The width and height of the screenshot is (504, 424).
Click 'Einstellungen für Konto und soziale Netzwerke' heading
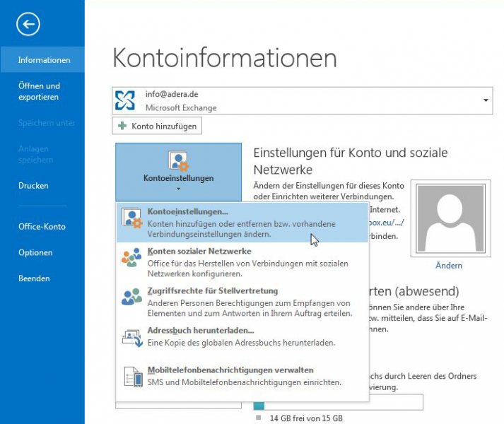[x=351, y=161]
